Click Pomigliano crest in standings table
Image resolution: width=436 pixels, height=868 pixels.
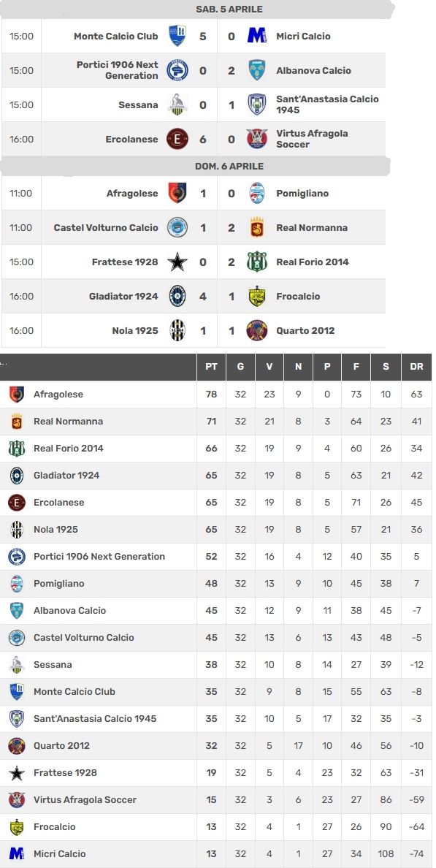coord(17,584)
